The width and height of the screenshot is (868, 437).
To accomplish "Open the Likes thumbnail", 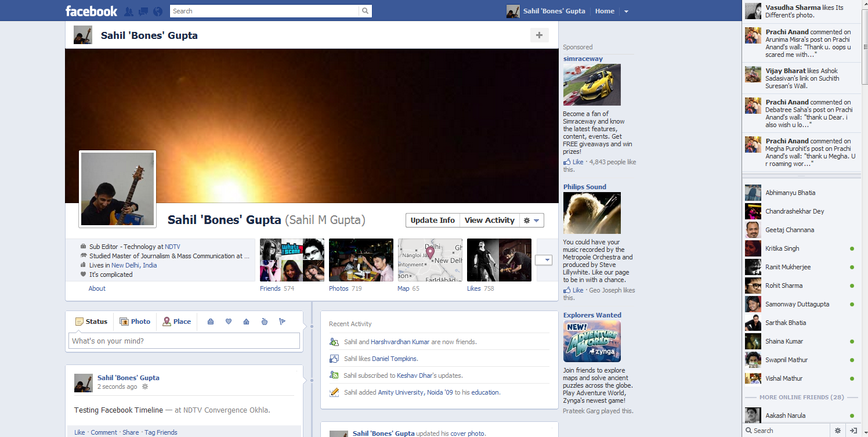I will coord(499,260).
